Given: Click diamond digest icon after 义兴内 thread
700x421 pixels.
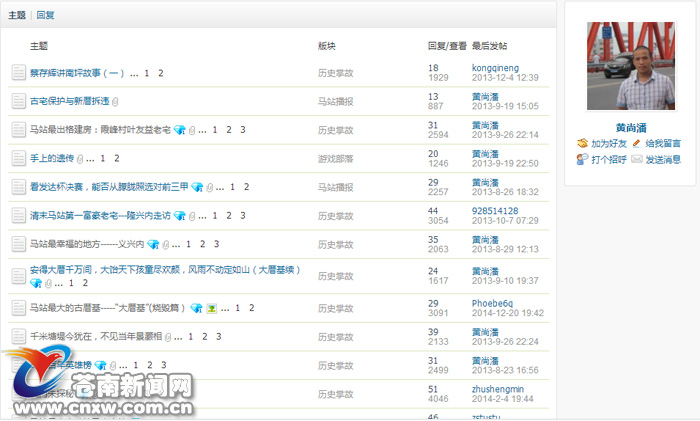Looking at the screenshot, I should click(153, 244).
